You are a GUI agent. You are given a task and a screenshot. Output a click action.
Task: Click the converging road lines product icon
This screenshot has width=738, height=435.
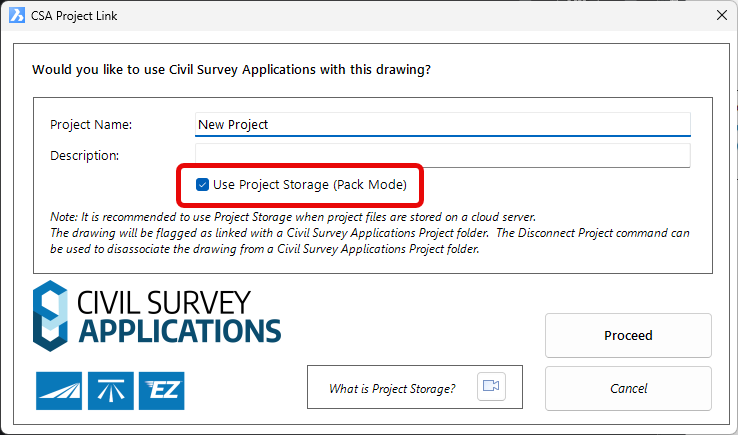(110, 389)
